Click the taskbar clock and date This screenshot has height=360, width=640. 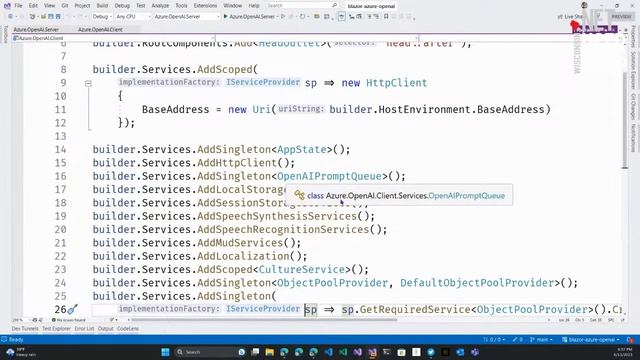[622, 352]
